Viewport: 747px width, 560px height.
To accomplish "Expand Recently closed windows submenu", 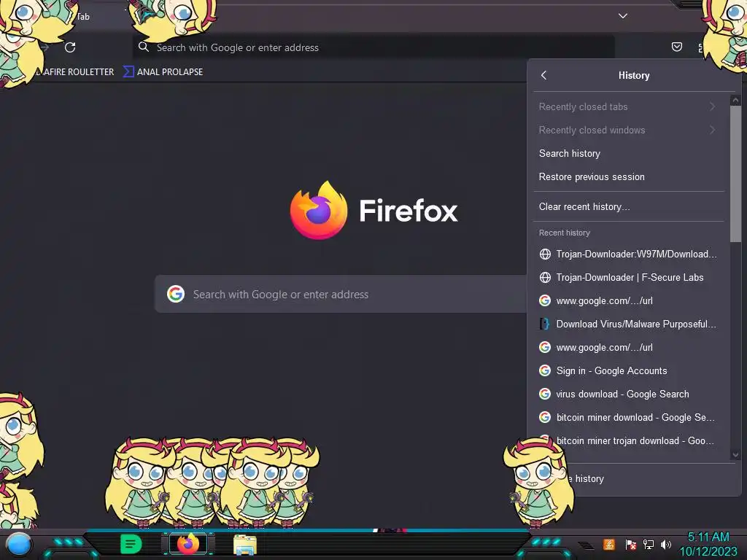I will (x=628, y=130).
